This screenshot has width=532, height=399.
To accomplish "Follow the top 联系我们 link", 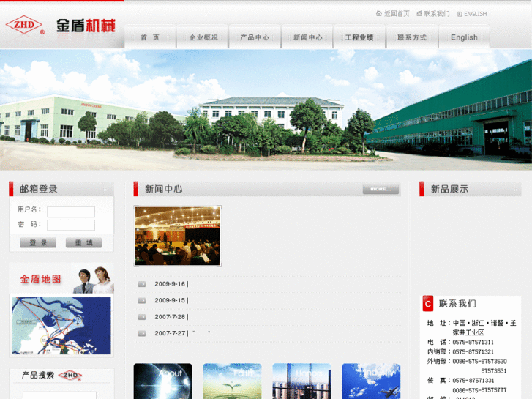I will point(437,14).
